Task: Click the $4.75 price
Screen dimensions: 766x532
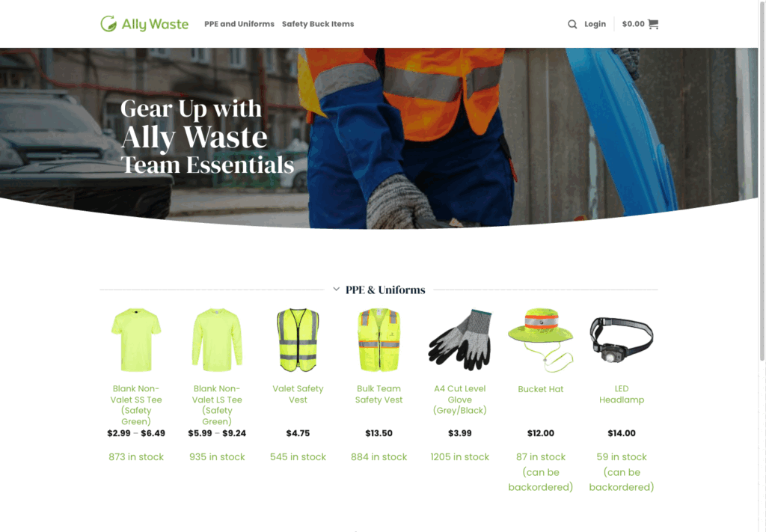Action: 298,433
